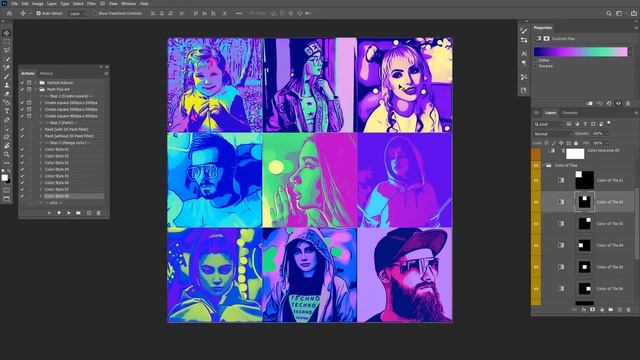Image resolution: width=640 pixels, height=360 pixels.
Task: Click the Add layer style fx icon
Action: [584, 310]
